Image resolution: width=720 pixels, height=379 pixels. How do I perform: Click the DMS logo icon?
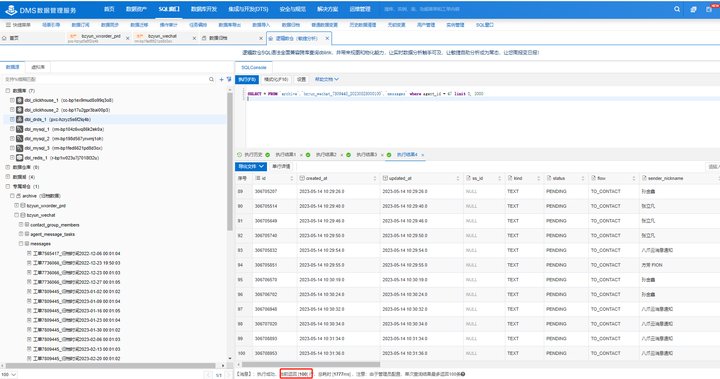pyautogui.click(x=11, y=9)
